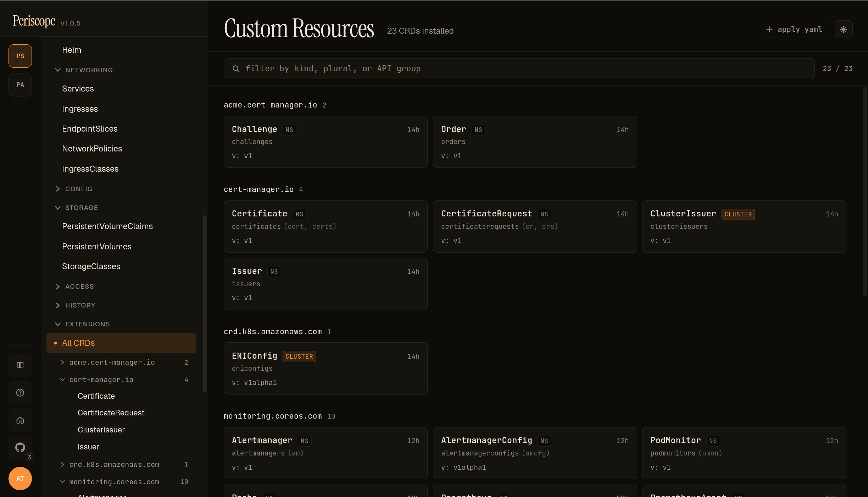
Task: Open CertificateRequest in the sidebar tree
Action: point(111,413)
